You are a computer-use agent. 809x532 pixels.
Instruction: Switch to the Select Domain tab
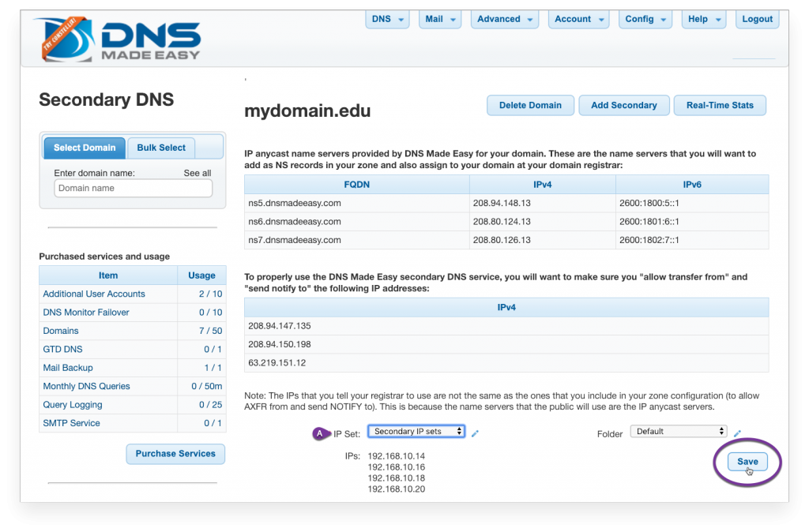pyautogui.click(x=85, y=148)
